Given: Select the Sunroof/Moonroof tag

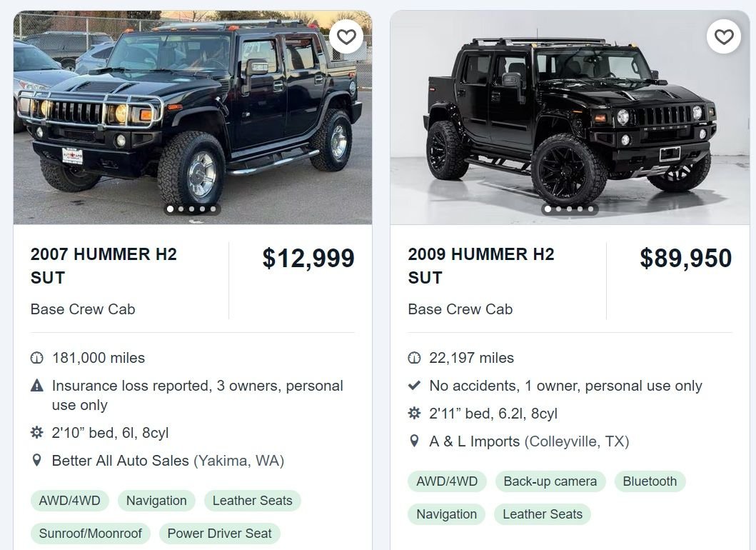Looking at the screenshot, I should click(x=91, y=534).
